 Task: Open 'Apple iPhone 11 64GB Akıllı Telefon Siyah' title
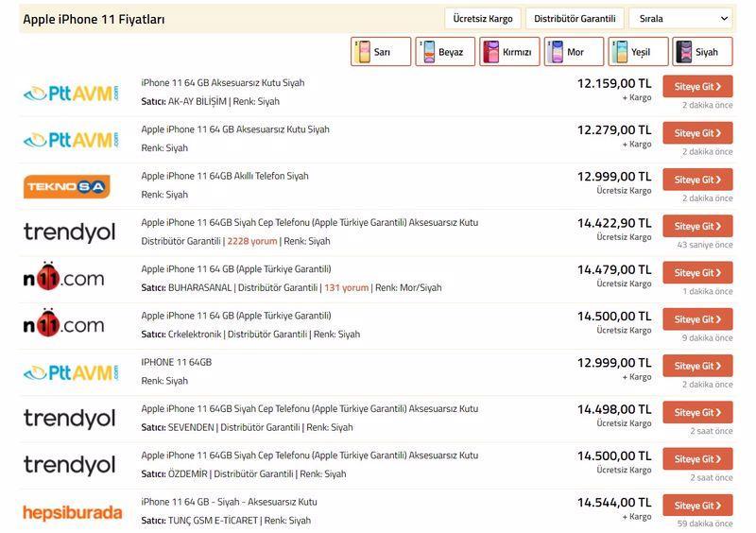pyautogui.click(x=225, y=176)
